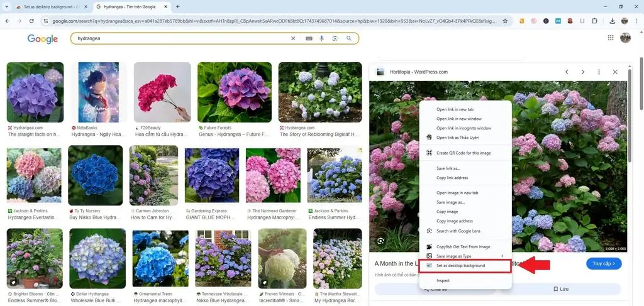This screenshot has height=306, width=644.
Task: Open the Extensions puzzle menu
Action: pos(594,21)
